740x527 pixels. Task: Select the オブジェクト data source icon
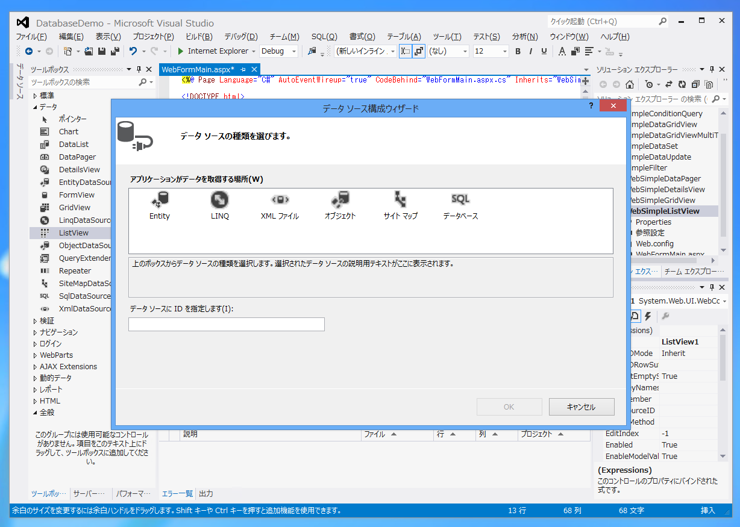[340, 206]
